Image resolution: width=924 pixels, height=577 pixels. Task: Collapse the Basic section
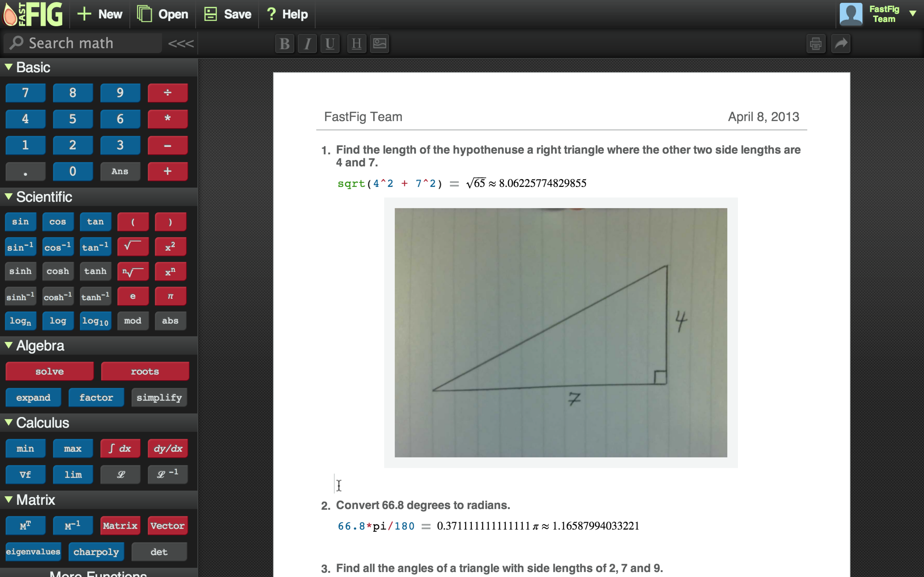click(9, 67)
